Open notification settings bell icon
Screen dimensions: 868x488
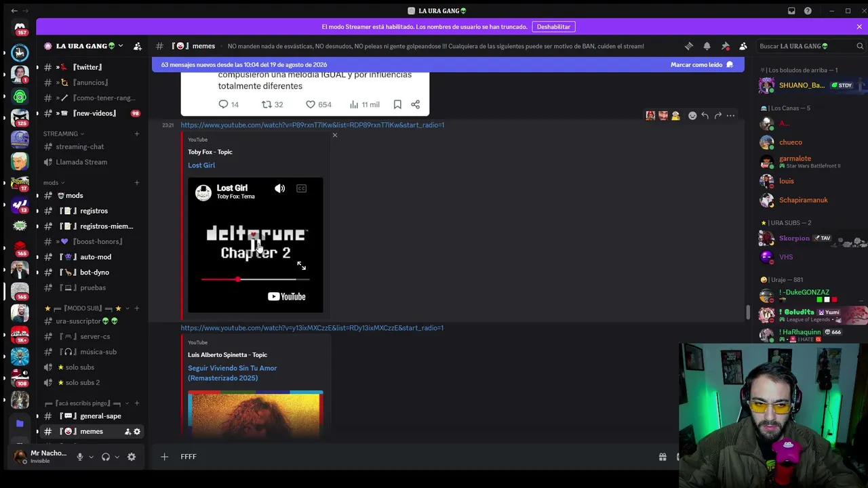click(x=707, y=46)
